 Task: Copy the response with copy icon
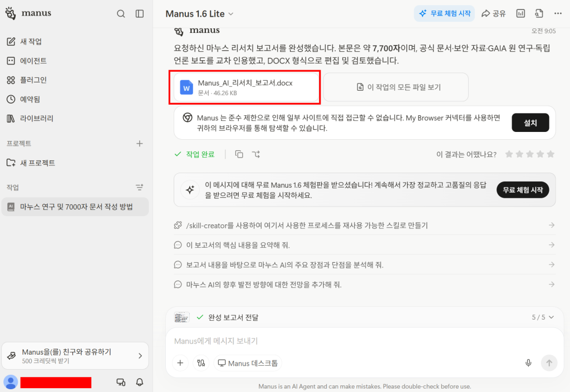pos(239,154)
